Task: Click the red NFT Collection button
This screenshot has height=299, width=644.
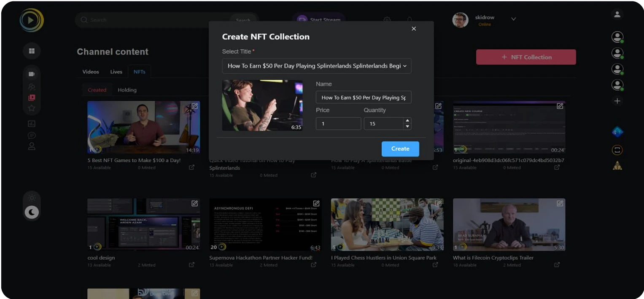Action: [x=526, y=57]
